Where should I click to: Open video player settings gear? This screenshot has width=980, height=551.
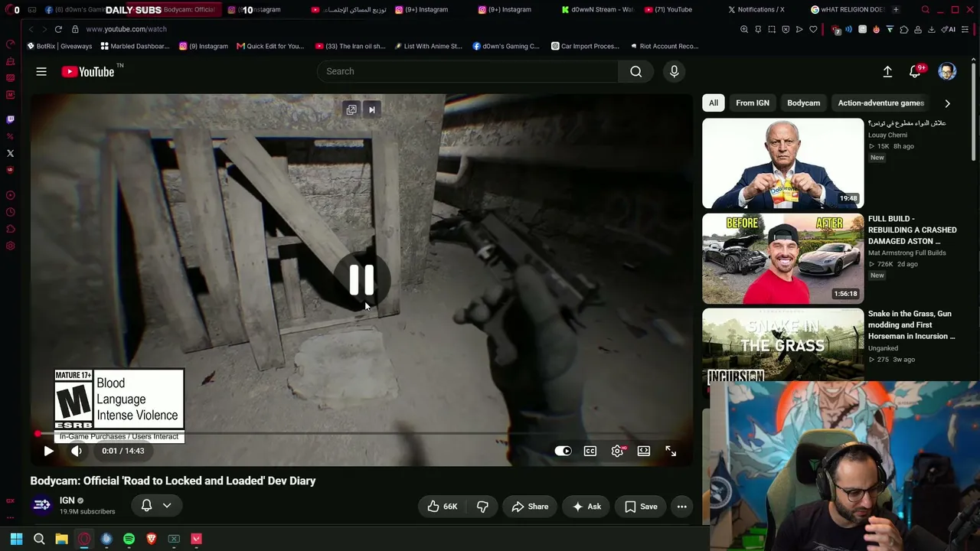point(617,451)
